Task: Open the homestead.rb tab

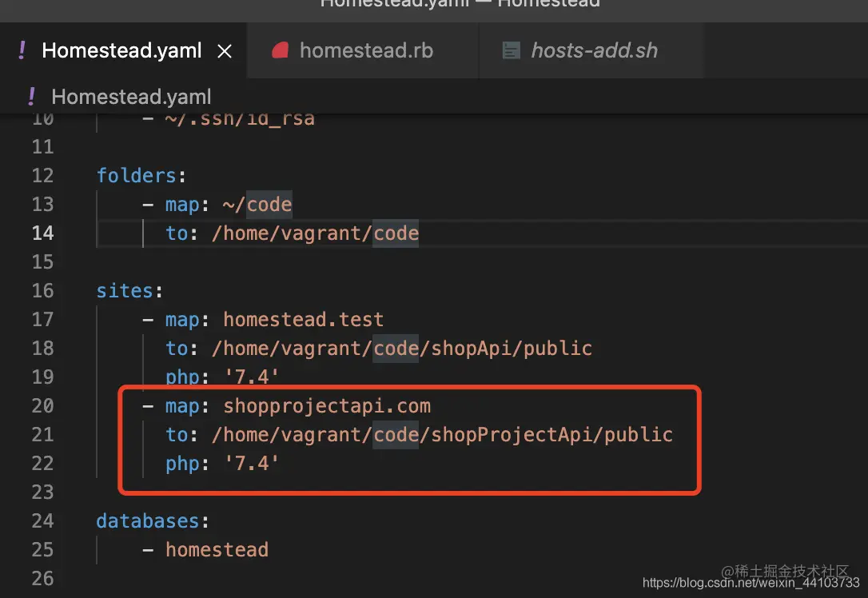Action: tap(363, 50)
